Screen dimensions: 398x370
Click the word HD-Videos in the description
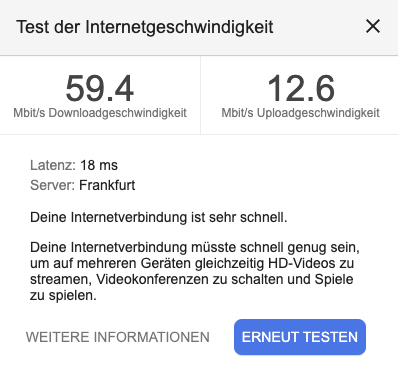pos(301,263)
